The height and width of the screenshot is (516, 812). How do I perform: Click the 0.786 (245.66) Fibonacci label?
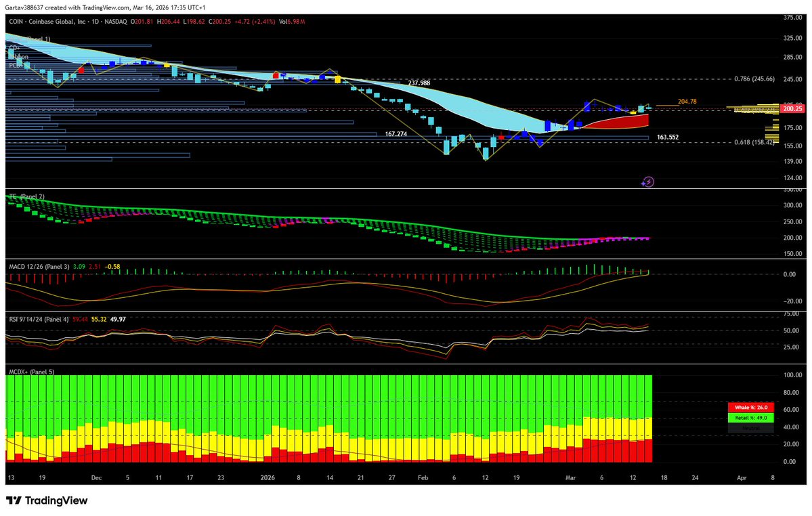pyautogui.click(x=754, y=79)
